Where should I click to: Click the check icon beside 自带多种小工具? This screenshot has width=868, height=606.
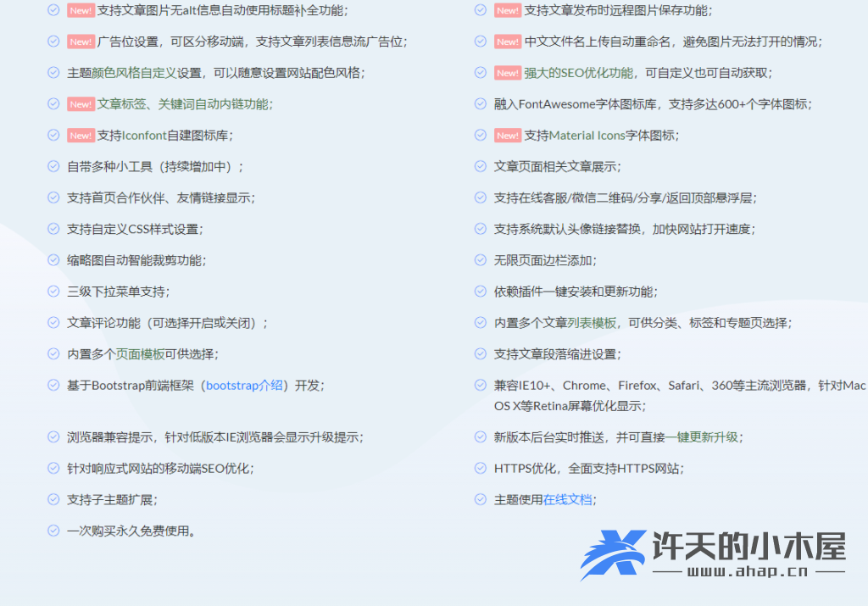click(53, 167)
